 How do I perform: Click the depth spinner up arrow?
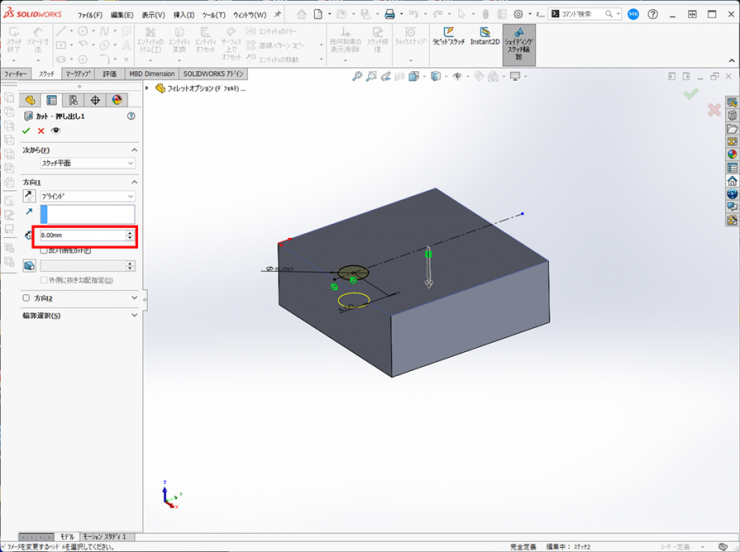pos(130,233)
